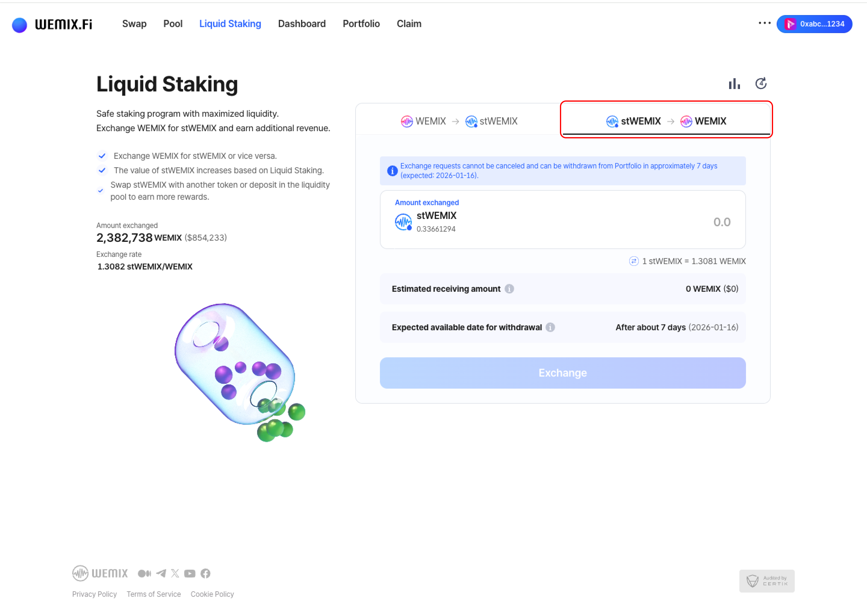Screen dimensions: 867x616
Task: Open the Telegram social icon
Action: pyautogui.click(x=161, y=573)
